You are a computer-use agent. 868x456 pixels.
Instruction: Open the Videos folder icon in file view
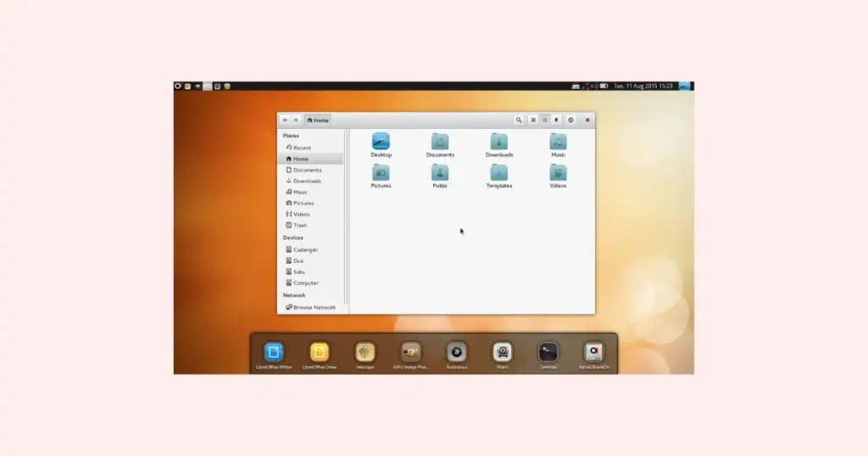click(558, 173)
